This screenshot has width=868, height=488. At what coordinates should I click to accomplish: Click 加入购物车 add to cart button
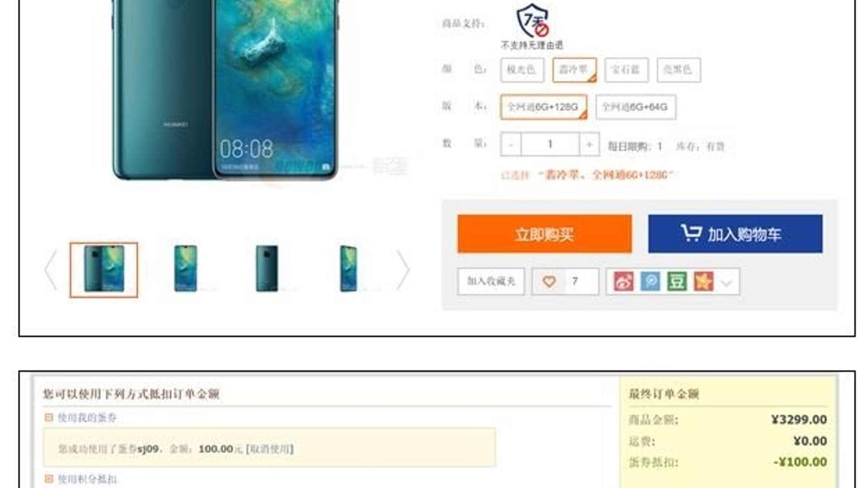pos(735,234)
